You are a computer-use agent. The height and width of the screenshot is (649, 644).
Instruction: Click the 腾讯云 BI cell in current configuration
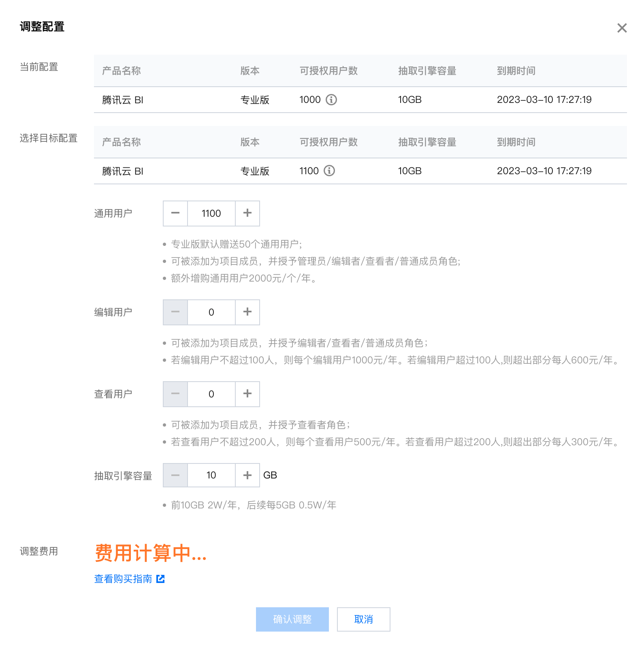(123, 100)
